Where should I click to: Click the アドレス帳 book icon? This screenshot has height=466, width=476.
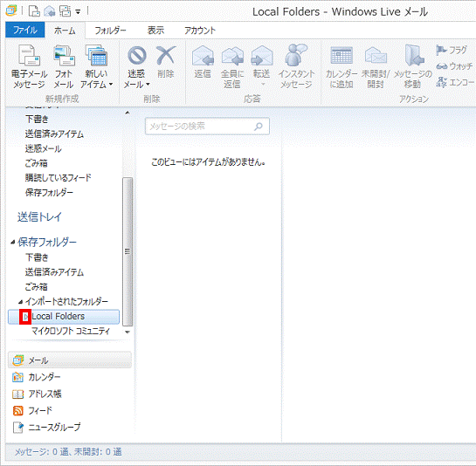click(x=18, y=394)
